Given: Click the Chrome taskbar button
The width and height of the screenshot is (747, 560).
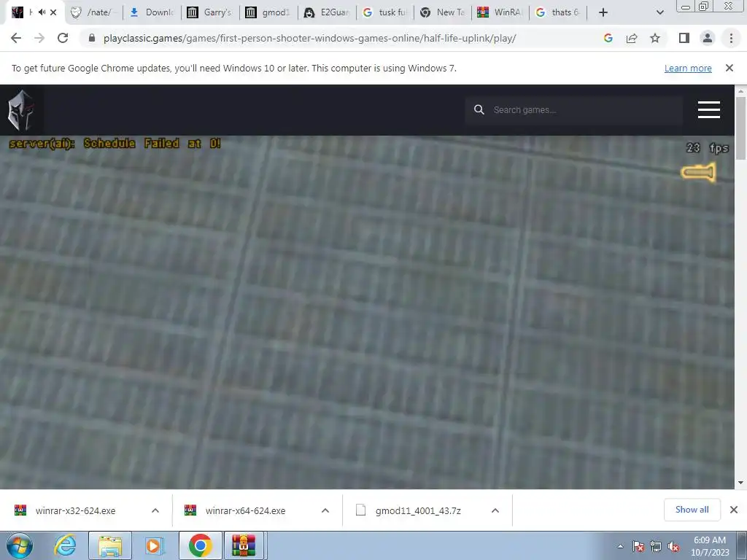Looking at the screenshot, I should click(200, 545).
